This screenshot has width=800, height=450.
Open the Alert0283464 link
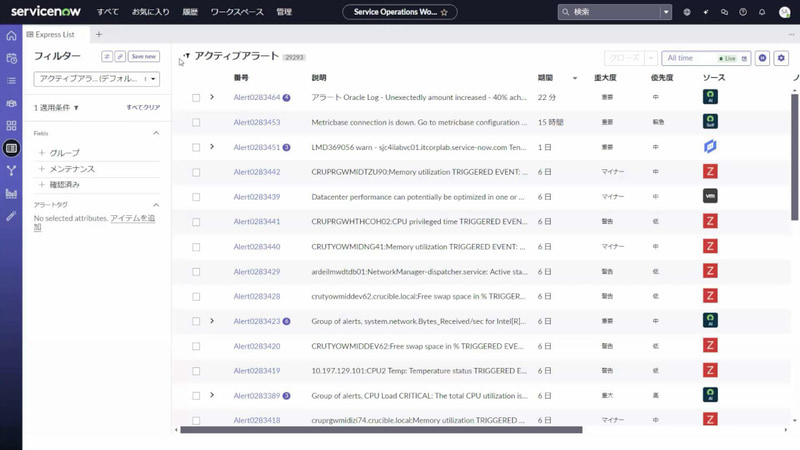pyautogui.click(x=257, y=97)
